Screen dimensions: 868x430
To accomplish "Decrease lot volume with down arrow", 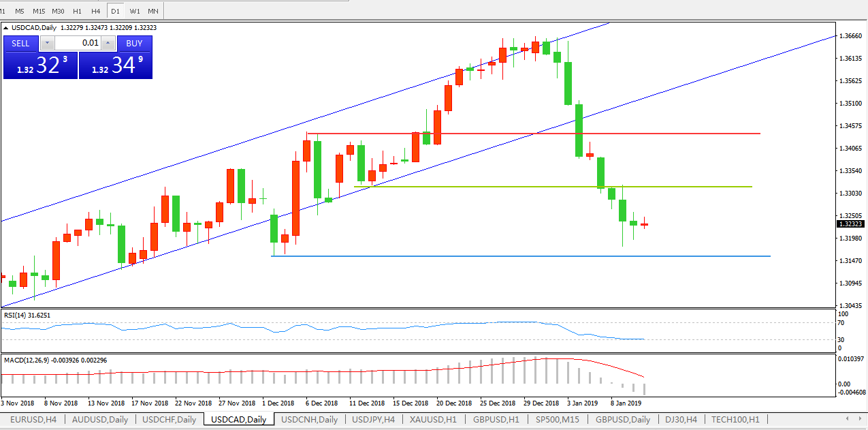I will 46,43.
